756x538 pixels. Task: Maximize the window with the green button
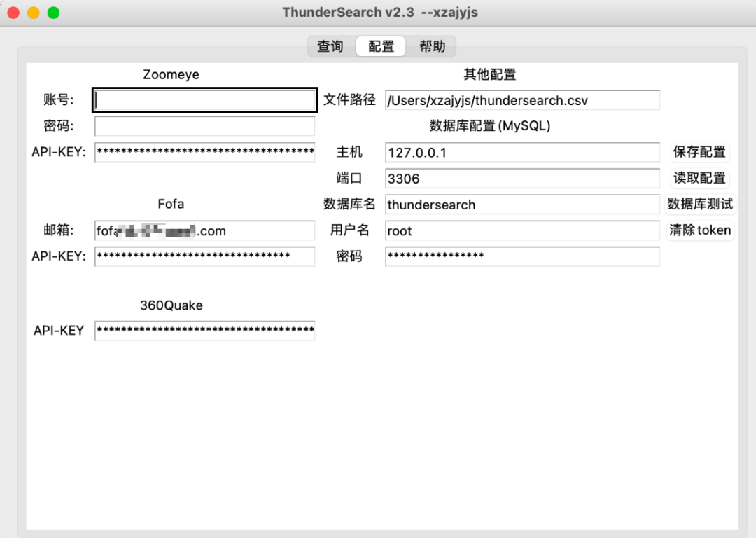tap(53, 13)
